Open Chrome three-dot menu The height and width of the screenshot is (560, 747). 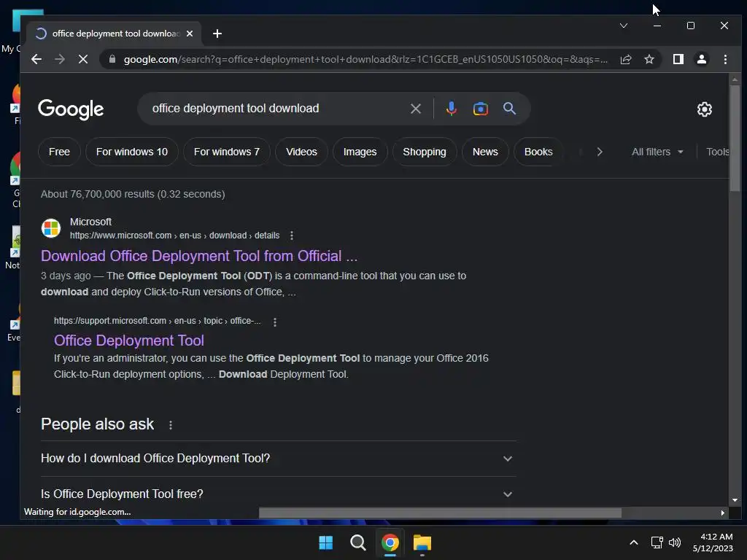click(725, 59)
